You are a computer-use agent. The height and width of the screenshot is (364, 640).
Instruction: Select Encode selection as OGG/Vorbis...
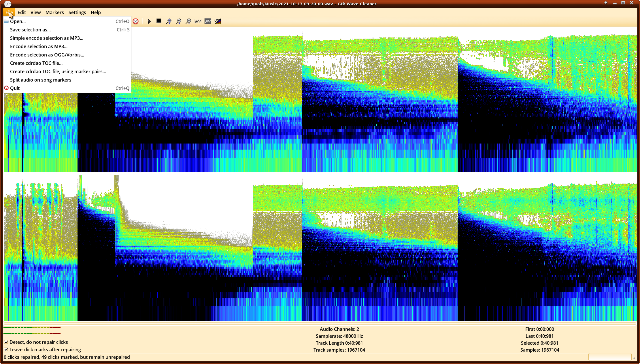tap(47, 55)
